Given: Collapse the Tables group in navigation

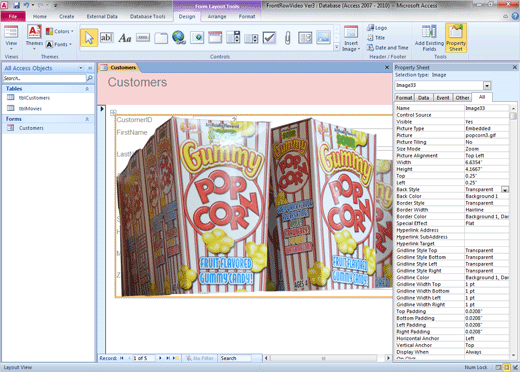Looking at the screenshot, I should point(87,89).
